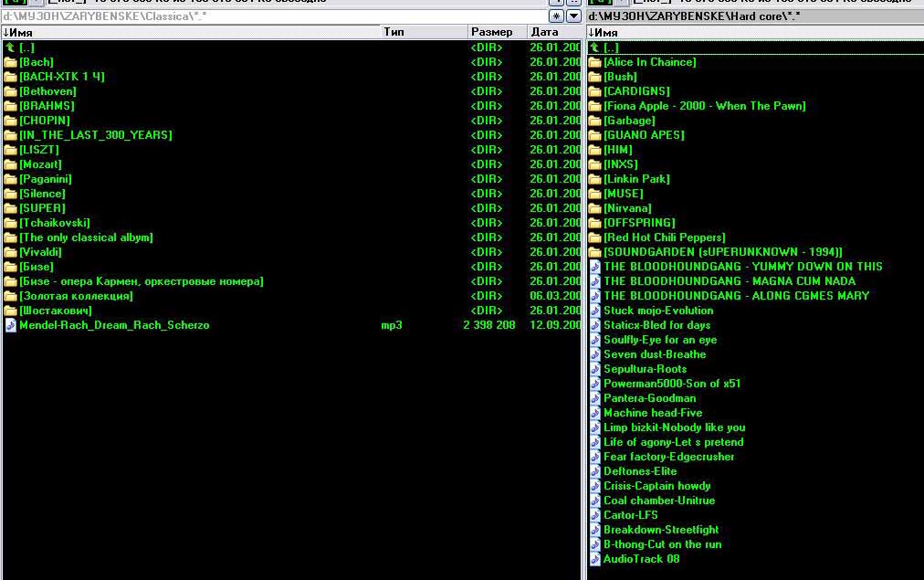924x580 pixels.
Task: Select the Fiona Apple When The Pawn folder name
Action: click(705, 106)
